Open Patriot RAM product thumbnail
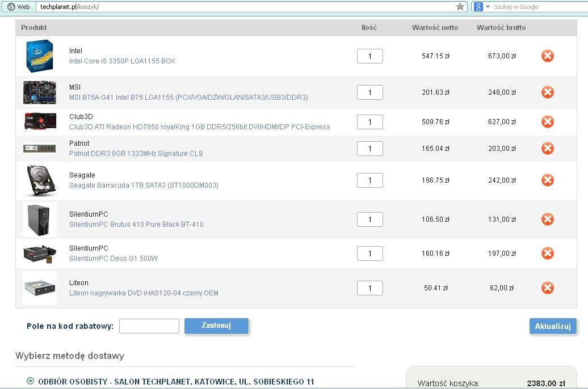The image size is (588, 389). (x=40, y=149)
